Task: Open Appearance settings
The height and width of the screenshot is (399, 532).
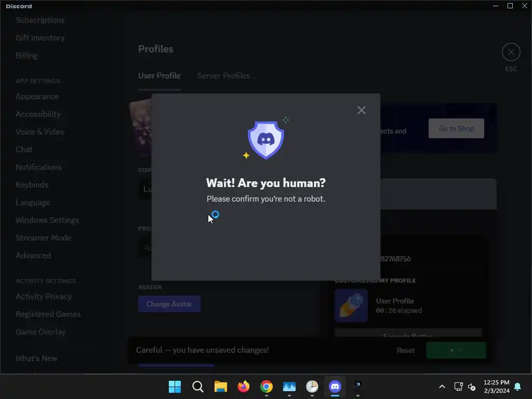Action: 37,97
